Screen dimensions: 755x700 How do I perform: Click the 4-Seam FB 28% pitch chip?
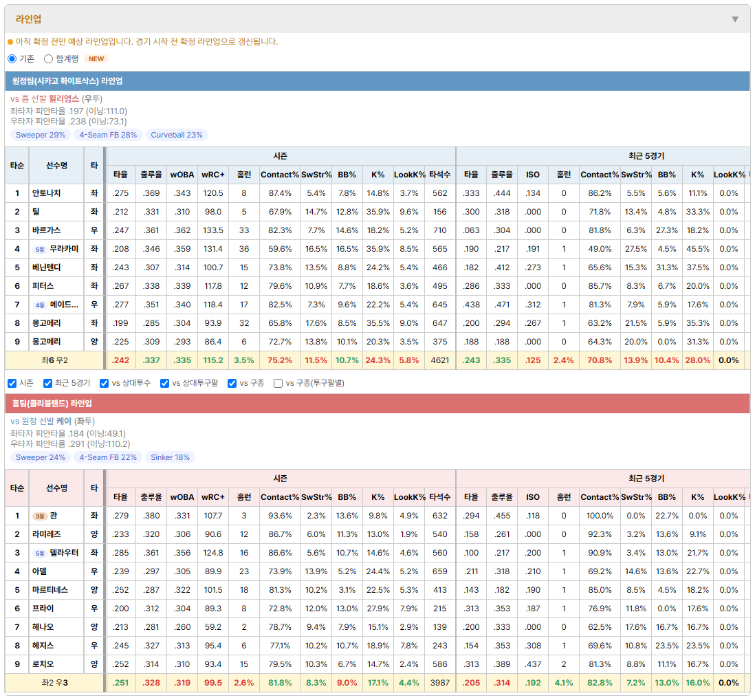coord(108,135)
